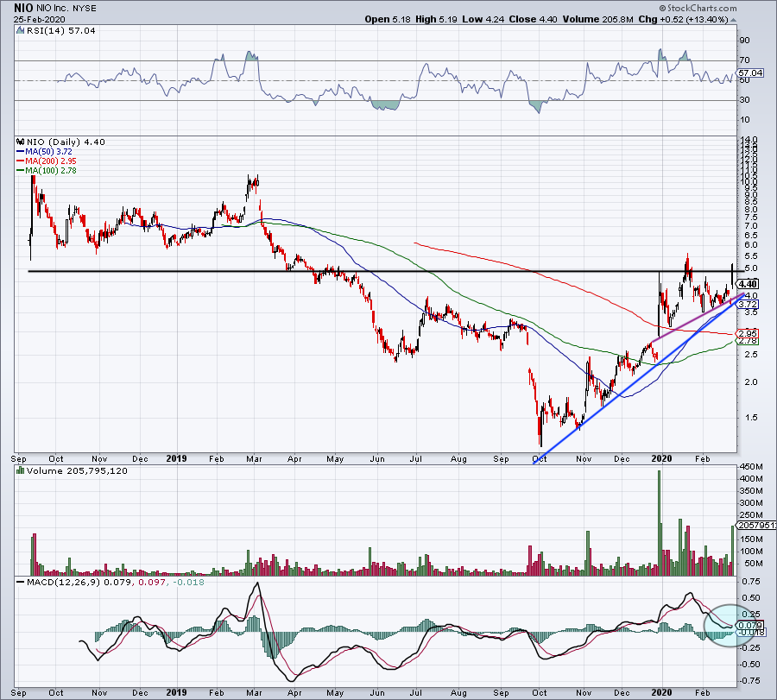This screenshot has height=700, width=777.
Task: Click the green 2.78 MA tag on the price axis
Action: tap(748, 341)
